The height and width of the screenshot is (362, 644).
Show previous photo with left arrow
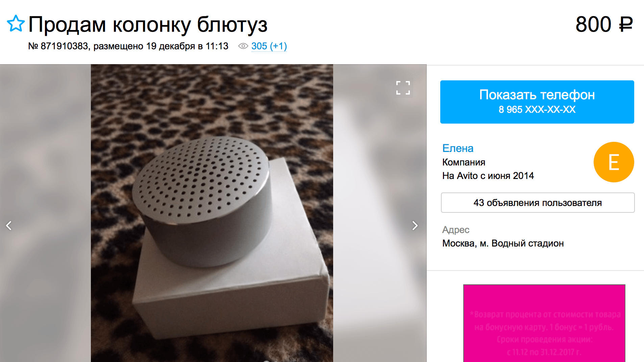(9, 226)
